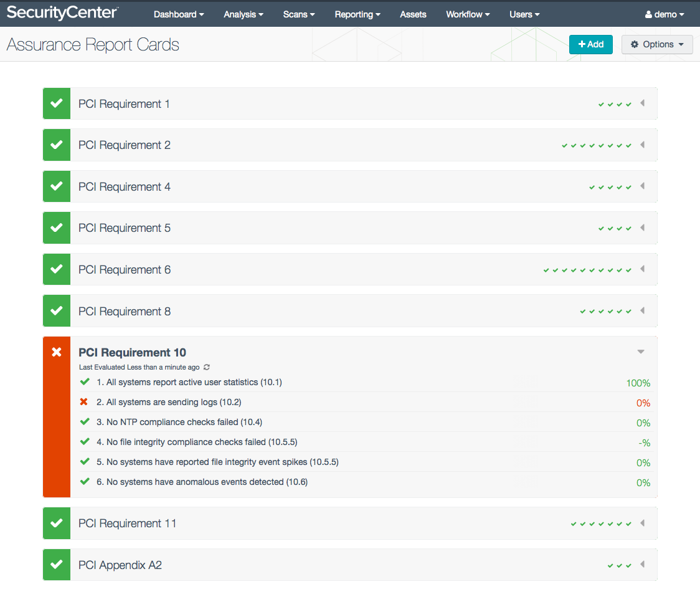700x589 pixels.
Task: Click green check icon for PCI Appendix A2
Action: click(x=56, y=565)
